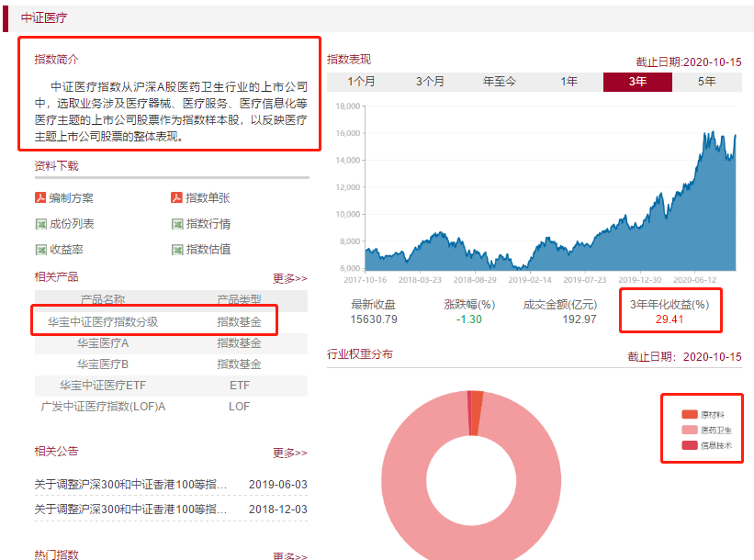Click the 行业权重分布 heading
The height and width of the screenshot is (560, 754).
[360, 354]
